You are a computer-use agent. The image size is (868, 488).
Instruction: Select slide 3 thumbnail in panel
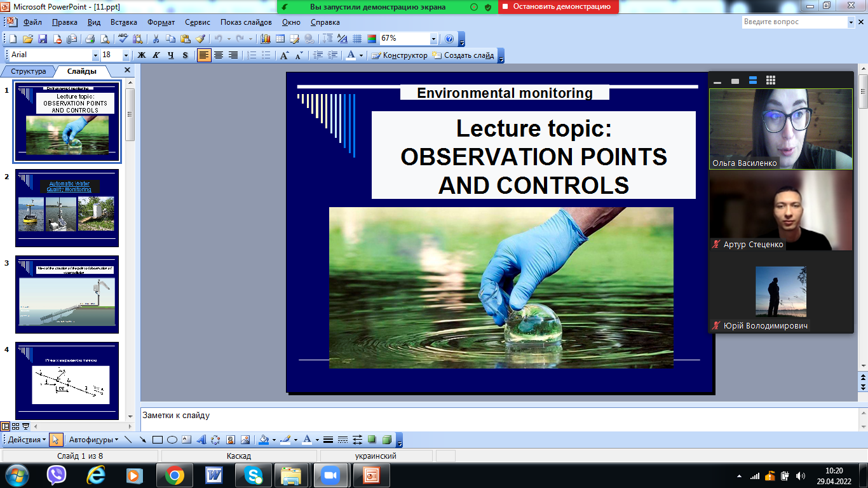[67, 295]
